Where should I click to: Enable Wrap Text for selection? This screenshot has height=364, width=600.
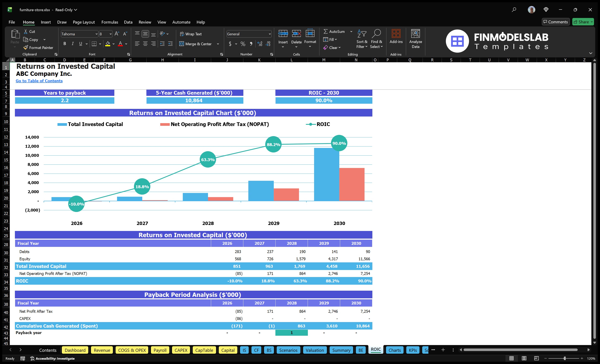pos(191,34)
